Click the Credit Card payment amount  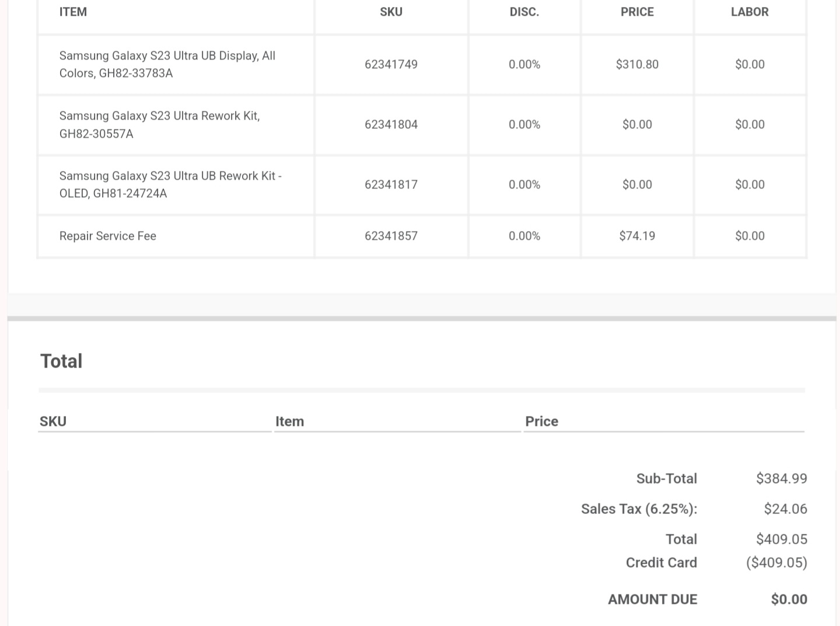[x=776, y=562]
